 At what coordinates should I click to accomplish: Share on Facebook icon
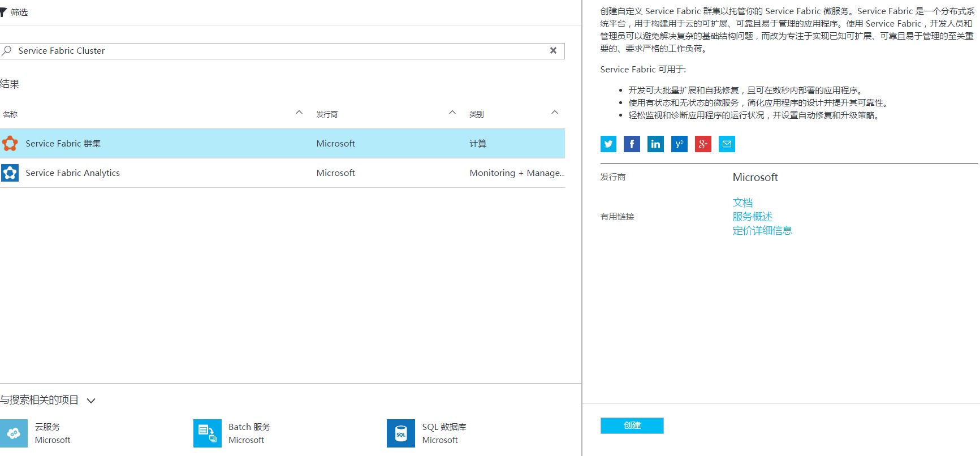coord(632,144)
